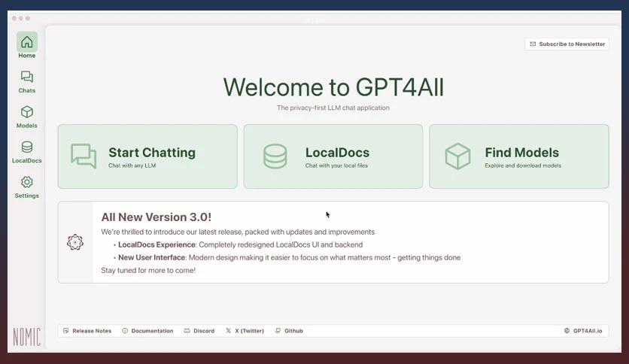Click the New User Interface bullet text
Image resolution: width=629 pixels, height=364 pixels.
289,257
